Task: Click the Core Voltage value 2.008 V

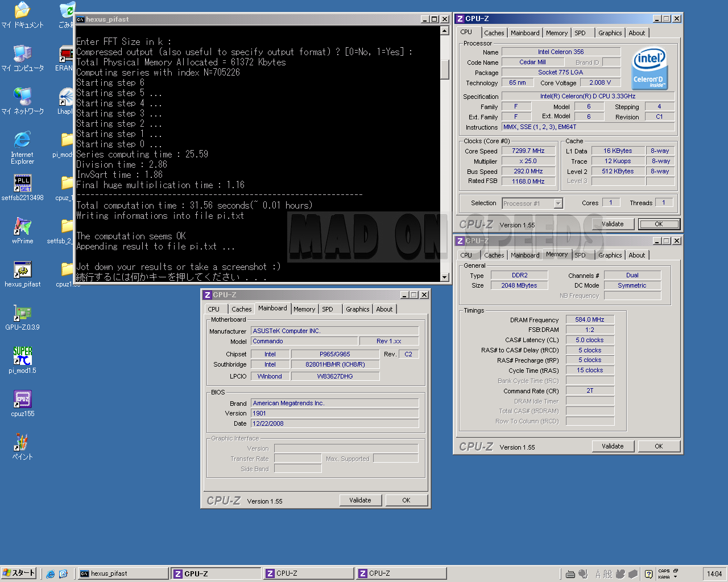Action: coord(600,82)
